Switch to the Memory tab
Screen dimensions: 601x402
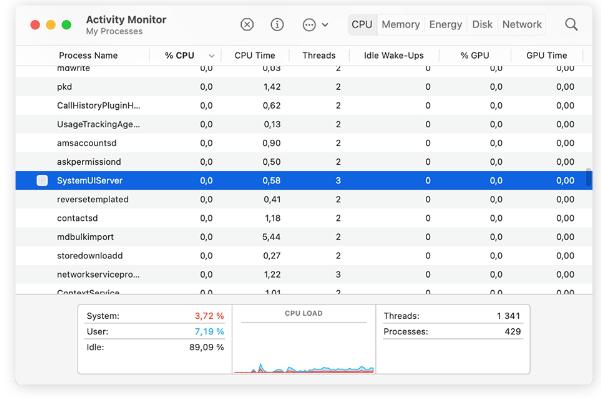[401, 25]
